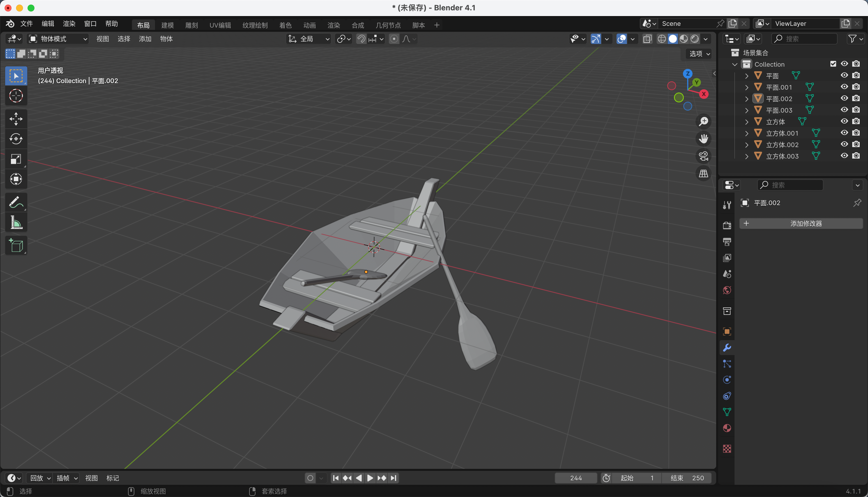Open the 全局 transform orientation dropdown
The width and height of the screenshot is (868, 497).
tap(309, 39)
